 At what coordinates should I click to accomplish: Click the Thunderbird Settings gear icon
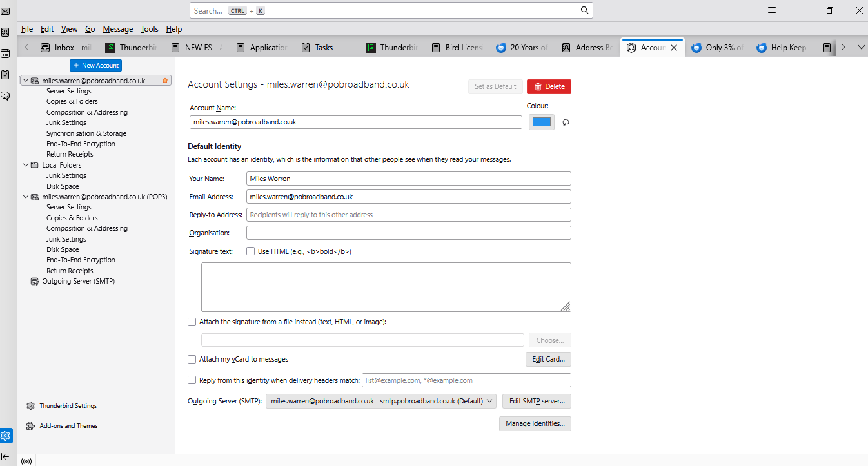(x=30, y=406)
